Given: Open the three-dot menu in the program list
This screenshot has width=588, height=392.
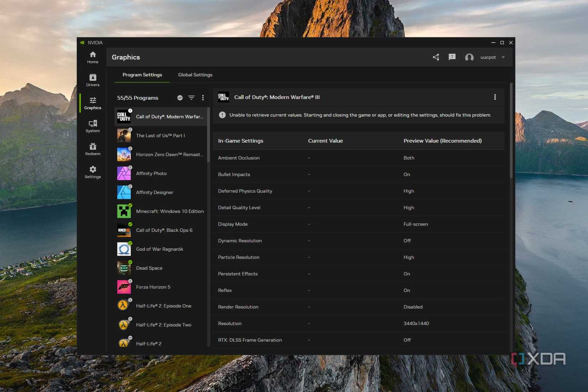Looking at the screenshot, I should (x=203, y=98).
